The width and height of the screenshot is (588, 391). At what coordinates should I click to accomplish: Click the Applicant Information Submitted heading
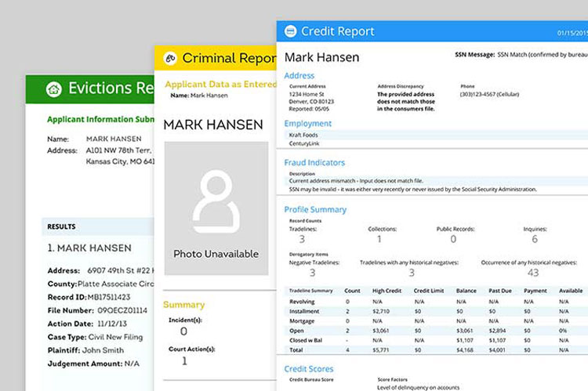(x=100, y=119)
